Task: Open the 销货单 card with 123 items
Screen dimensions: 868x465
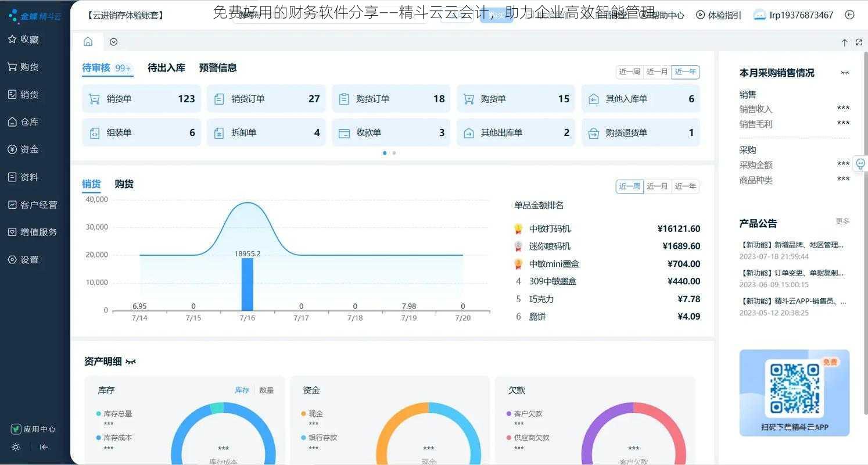Action: (x=141, y=99)
